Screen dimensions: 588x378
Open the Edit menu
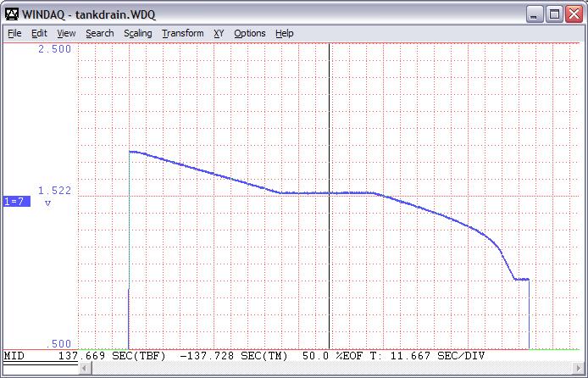39,33
